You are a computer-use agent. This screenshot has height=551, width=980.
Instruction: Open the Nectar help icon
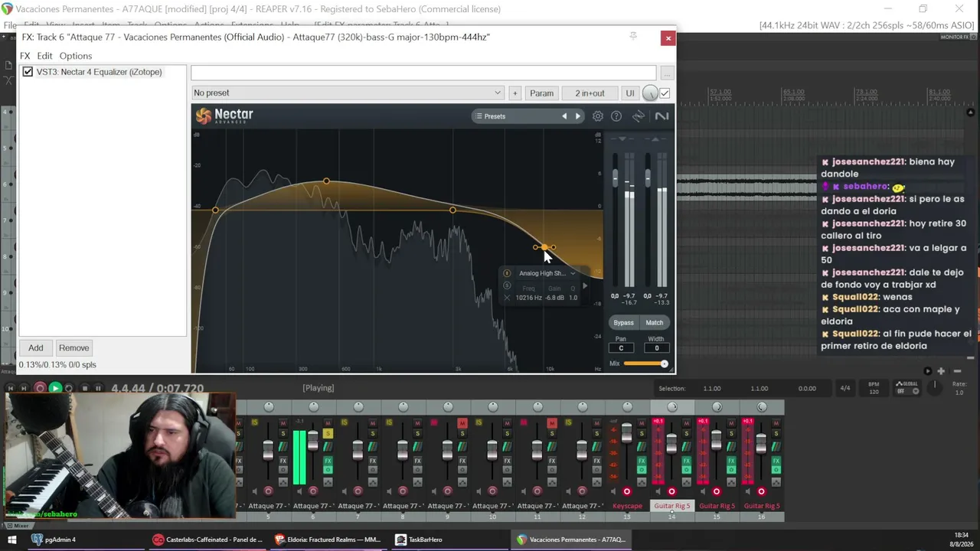(x=616, y=116)
